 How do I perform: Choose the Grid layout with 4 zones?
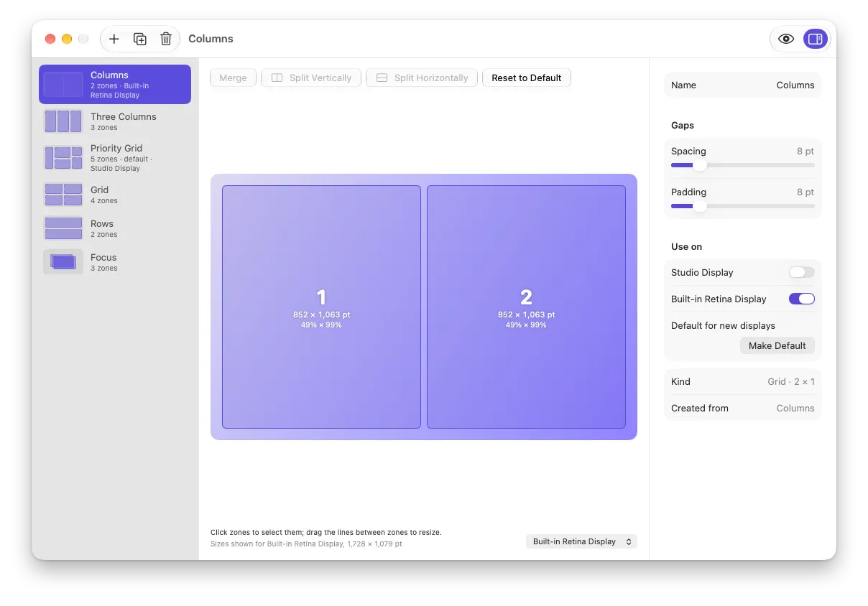point(115,195)
